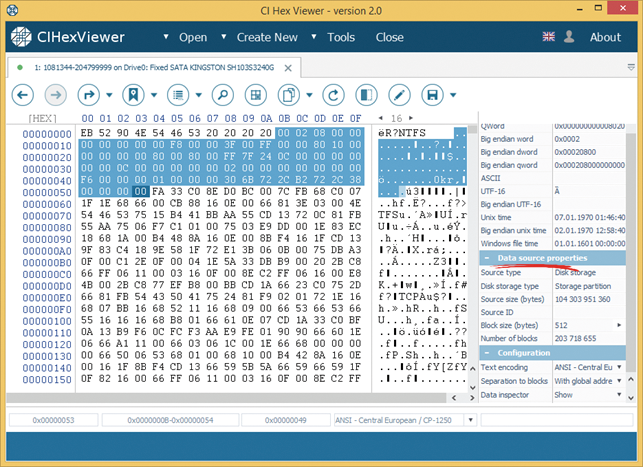Click hex view scroll down arrow

pyautogui.click(x=472, y=387)
